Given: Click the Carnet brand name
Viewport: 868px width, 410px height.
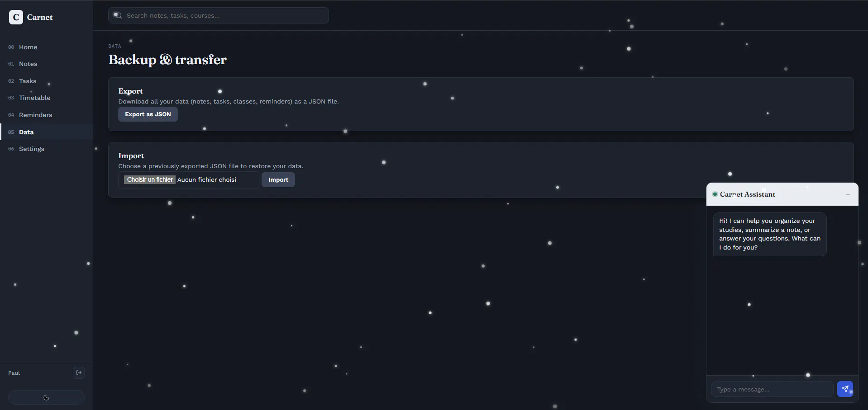Looking at the screenshot, I should click(x=40, y=17).
